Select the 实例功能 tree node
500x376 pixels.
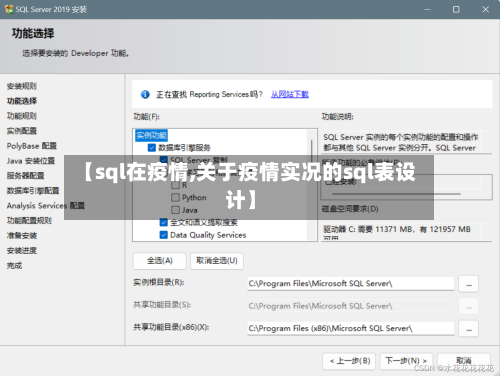click(151, 135)
